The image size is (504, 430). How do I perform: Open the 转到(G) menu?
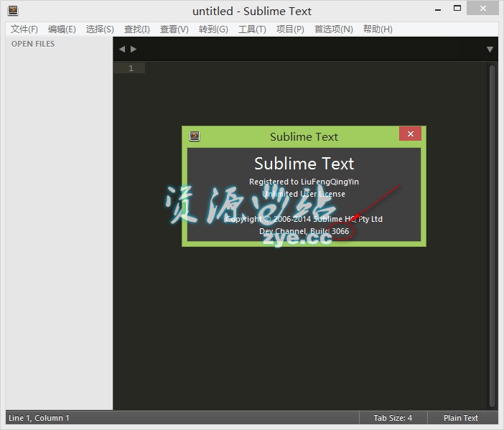(x=213, y=29)
